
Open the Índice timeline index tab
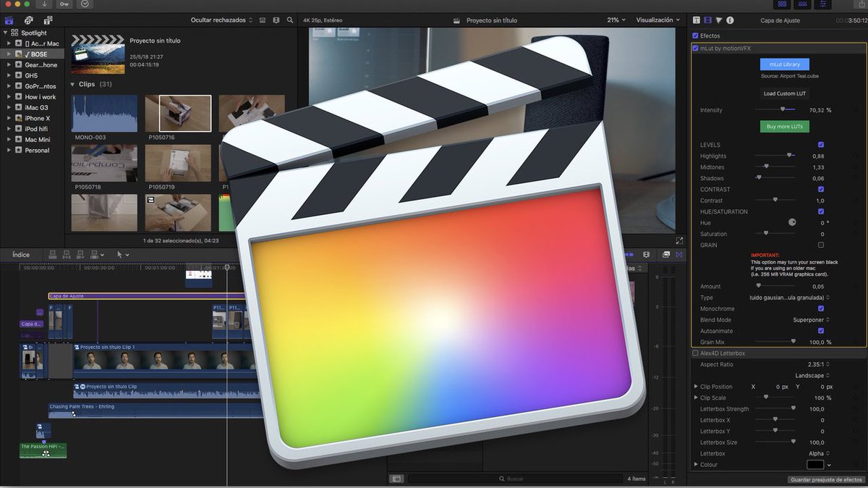[x=21, y=254]
